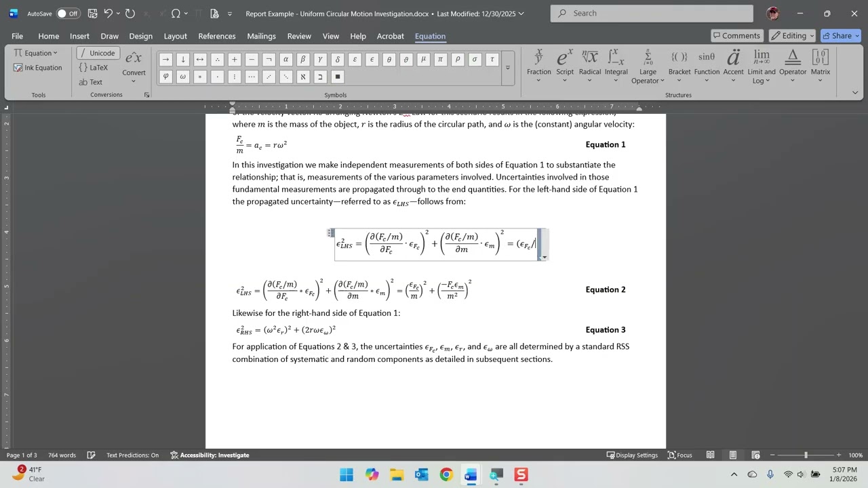Insert the beta symbol
868x488 pixels.
303,60
